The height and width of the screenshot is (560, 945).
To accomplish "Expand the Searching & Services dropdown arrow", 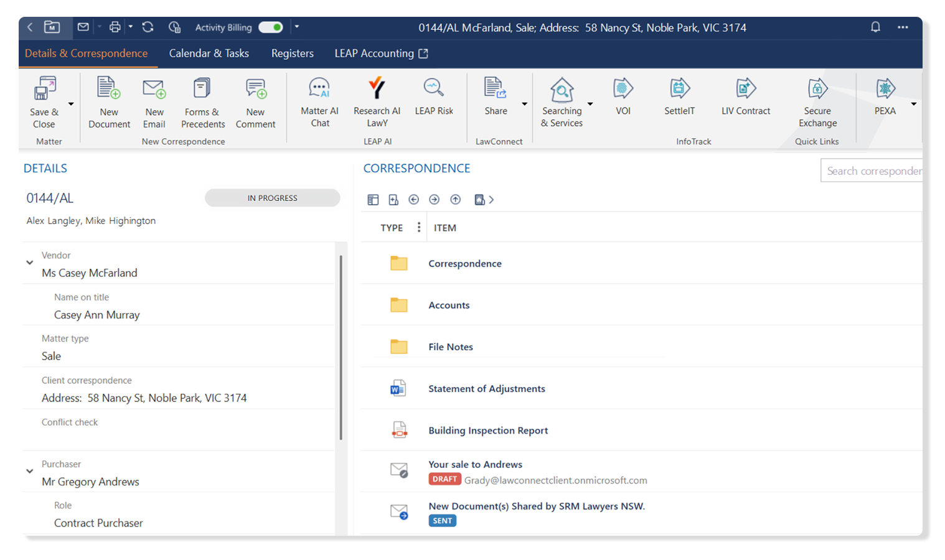I will pos(590,104).
